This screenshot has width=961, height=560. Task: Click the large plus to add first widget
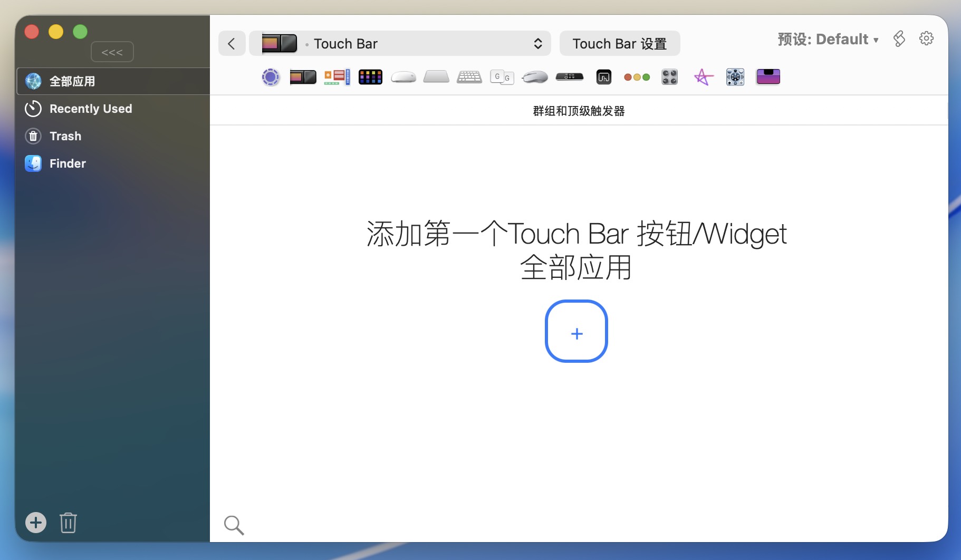pyautogui.click(x=576, y=332)
